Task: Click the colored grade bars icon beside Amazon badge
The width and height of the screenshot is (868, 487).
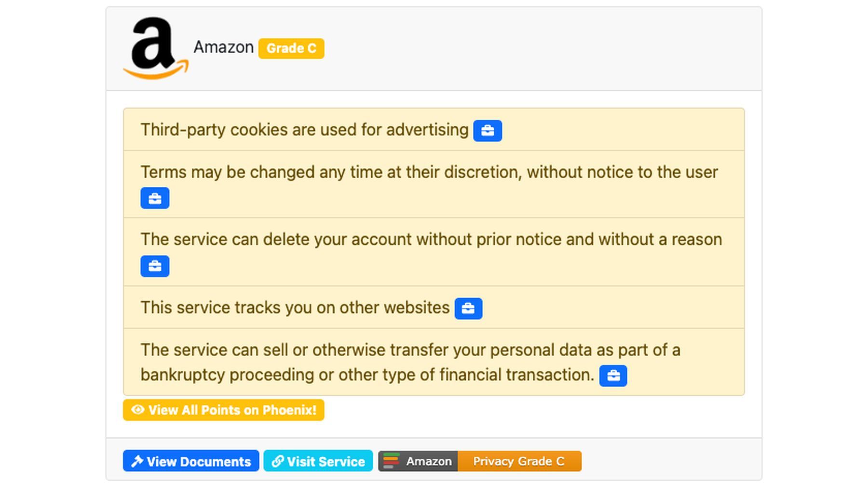Action: coord(392,461)
